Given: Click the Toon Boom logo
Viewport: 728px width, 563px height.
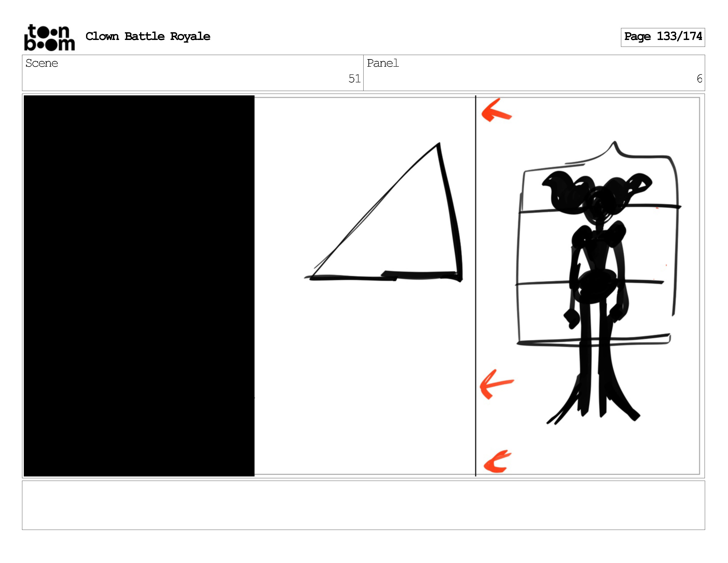Looking at the screenshot, I should [x=49, y=37].
